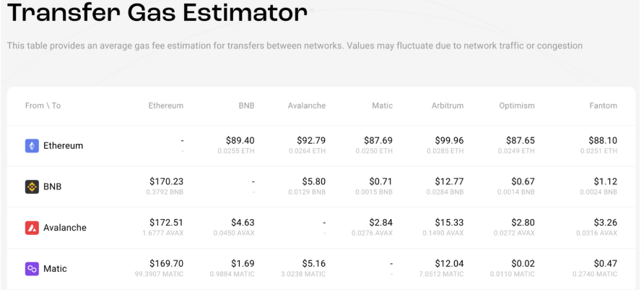Click the $89.40 Ethereum to BNB fee
Image resolution: width=644 pixels, height=295 pixels.
[x=239, y=141]
